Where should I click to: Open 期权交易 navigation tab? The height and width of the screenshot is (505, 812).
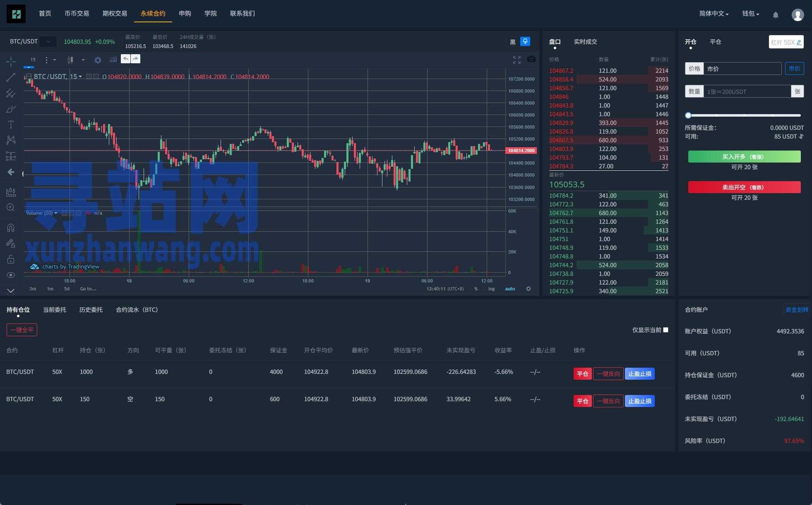(115, 14)
